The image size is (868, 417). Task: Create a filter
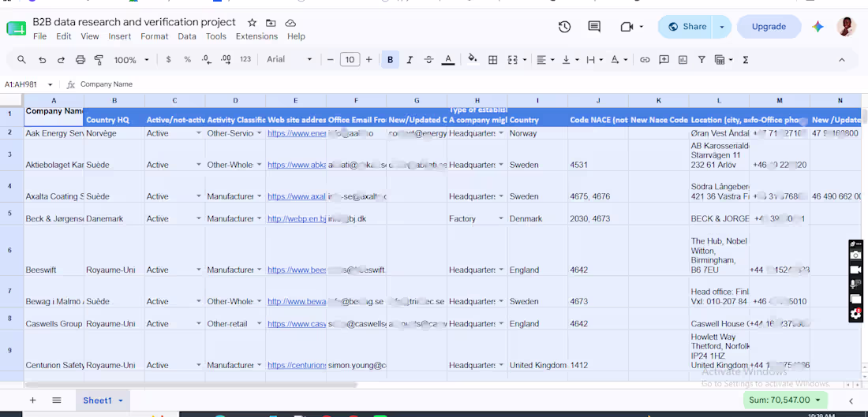coord(702,60)
